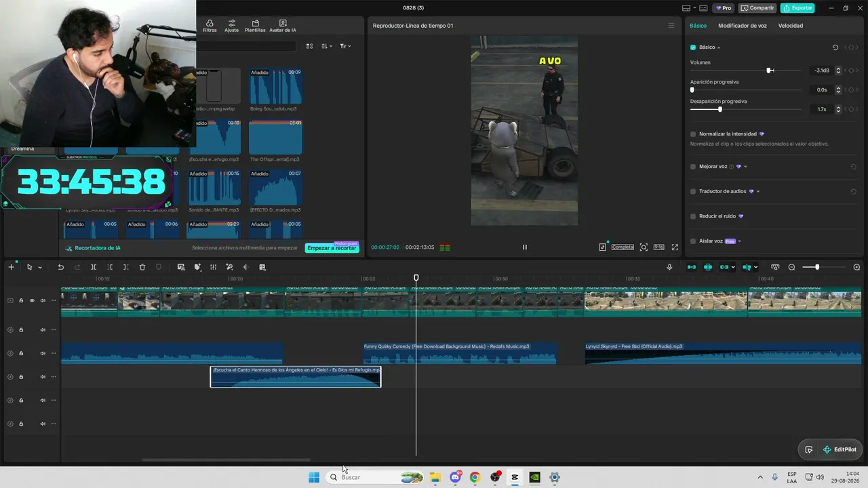Open the Plantillas panel icon
The image size is (868, 488).
(x=255, y=26)
